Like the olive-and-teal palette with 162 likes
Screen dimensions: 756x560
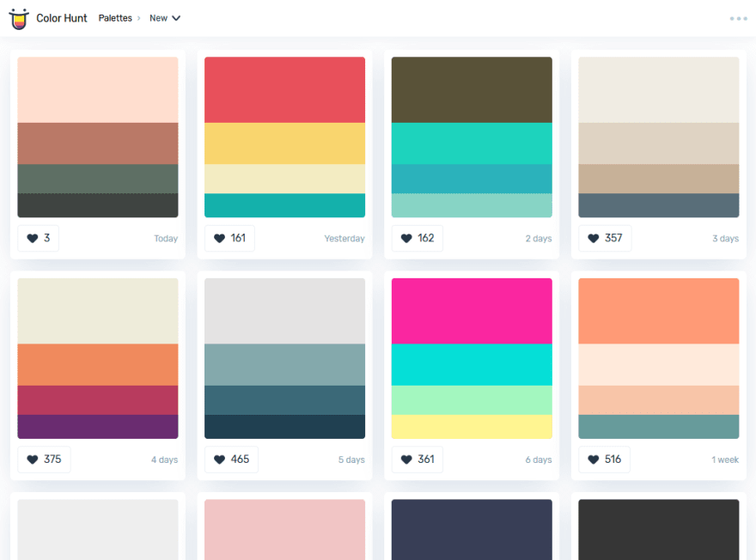point(405,238)
